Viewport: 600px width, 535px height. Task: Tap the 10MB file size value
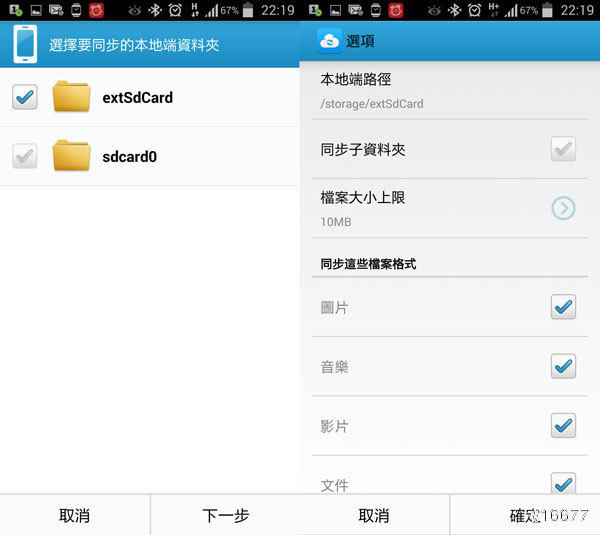(x=336, y=222)
